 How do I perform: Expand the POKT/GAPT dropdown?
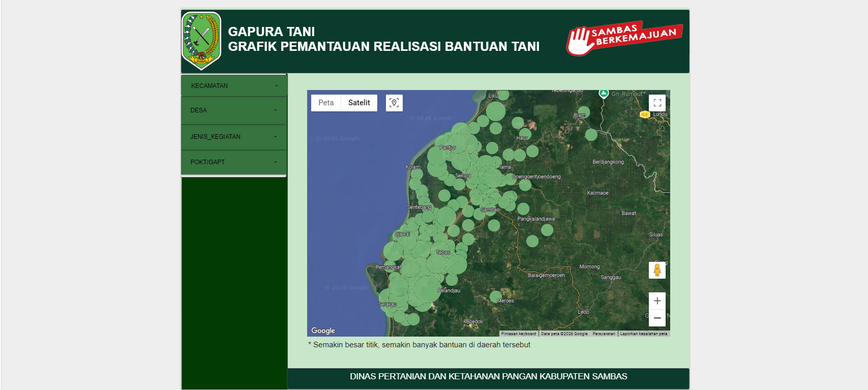click(x=234, y=162)
